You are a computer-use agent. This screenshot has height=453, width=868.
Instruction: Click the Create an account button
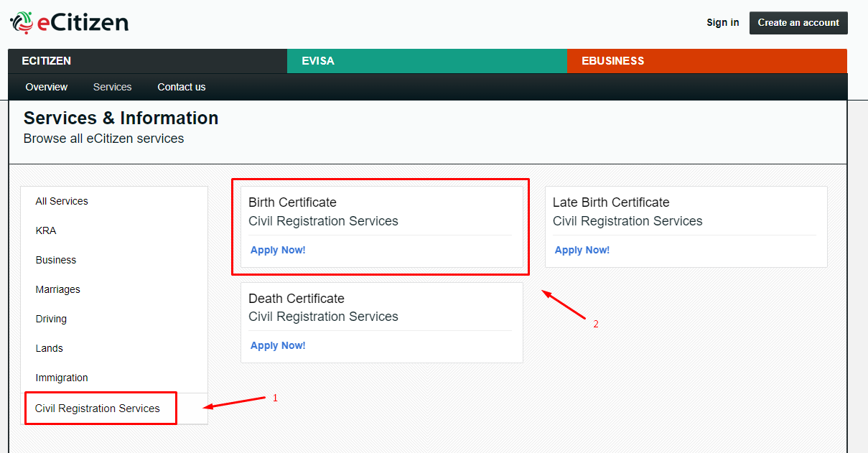pyautogui.click(x=798, y=23)
